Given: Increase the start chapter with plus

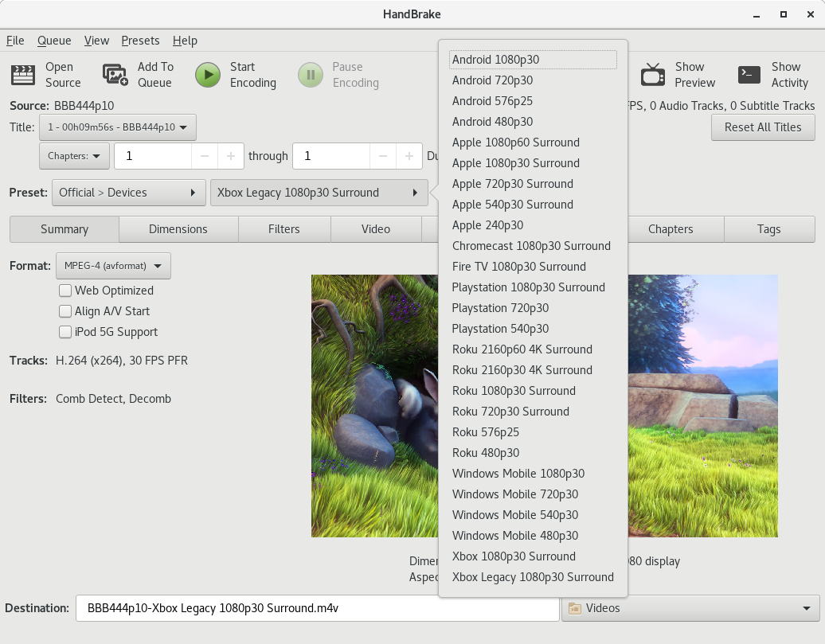Looking at the screenshot, I should [230, 156].
